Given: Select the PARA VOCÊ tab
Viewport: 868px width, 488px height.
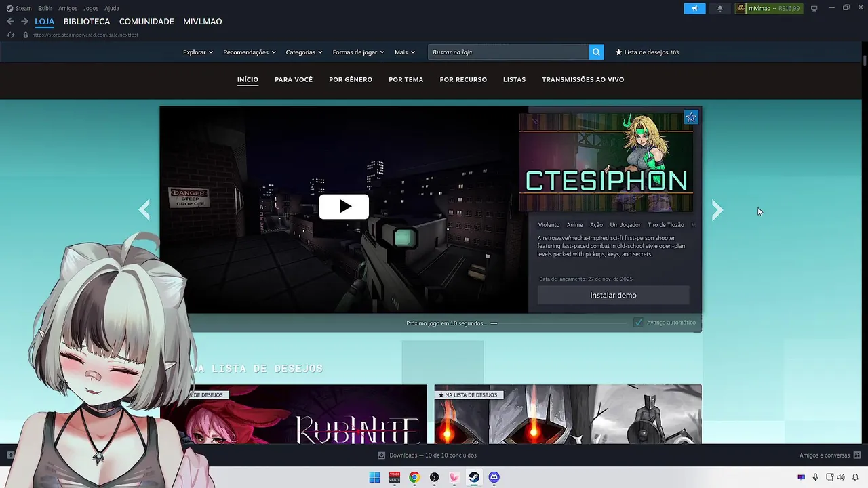Looking at the screenshot, I should tap(294, 79).
